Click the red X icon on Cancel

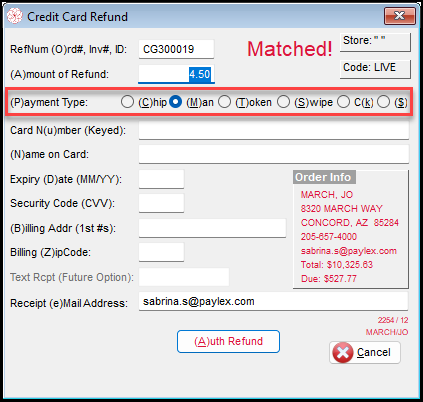342,353
